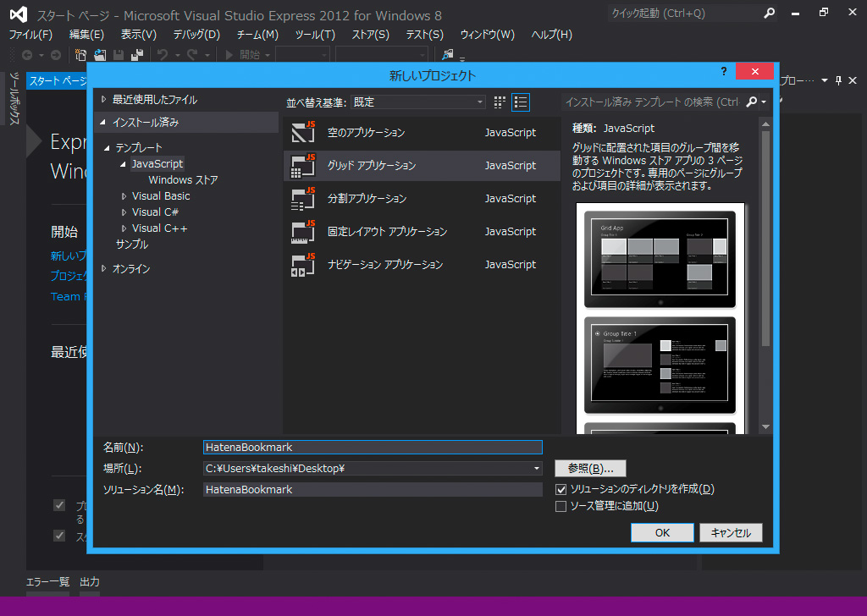Click the navigate backward toolbar icon
This screenshot has width=867, height=616.
click(x=26, y=55)
